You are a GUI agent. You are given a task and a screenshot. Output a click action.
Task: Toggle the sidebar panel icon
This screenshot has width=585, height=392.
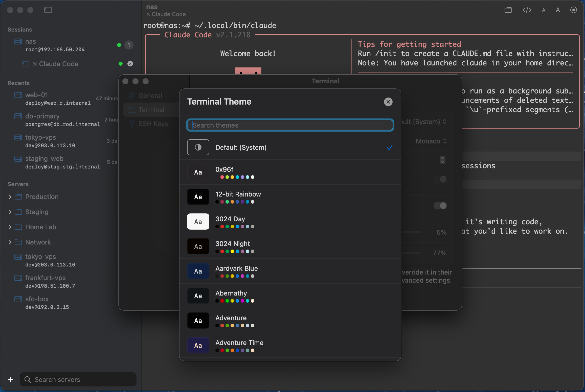coord(48,10)
